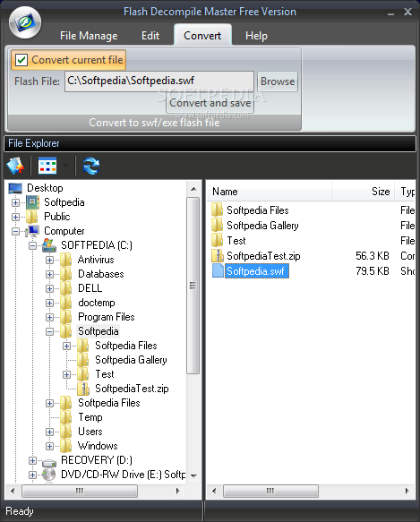Image resolution: width=420 pixels, height=522 pixels.
Task: Click the 56.3 KB size cell
Action: (x=372, y=256)
